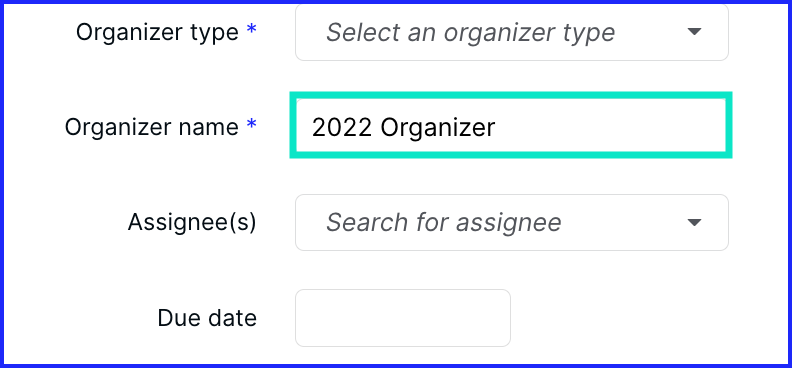Click the 'Search for assignee' placeholder text
Image resolution: width=792 pixels, height=368 pixels.
443,222
